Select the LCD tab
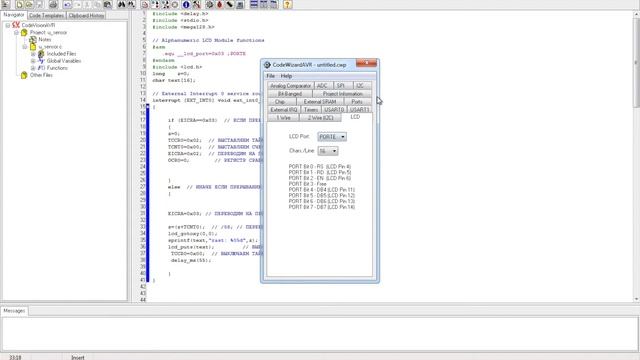The height and width of the screenshot is (360, 640). click(x=355, y=117)
